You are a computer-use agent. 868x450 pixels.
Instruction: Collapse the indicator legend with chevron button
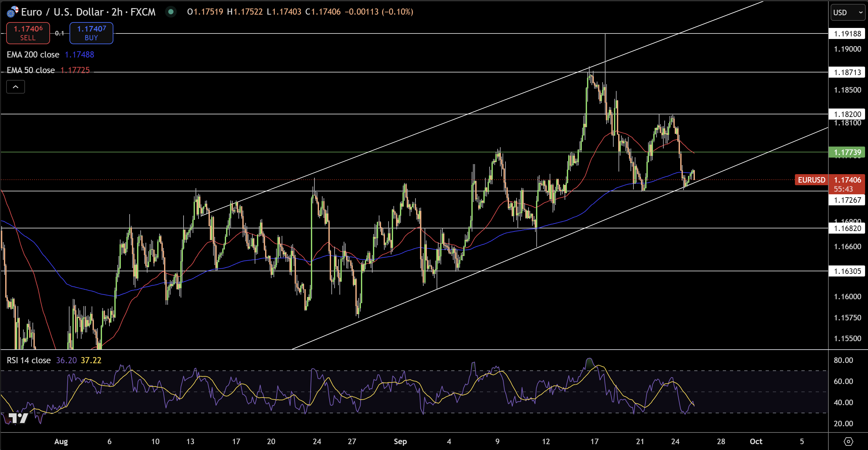tap(16, 87)
